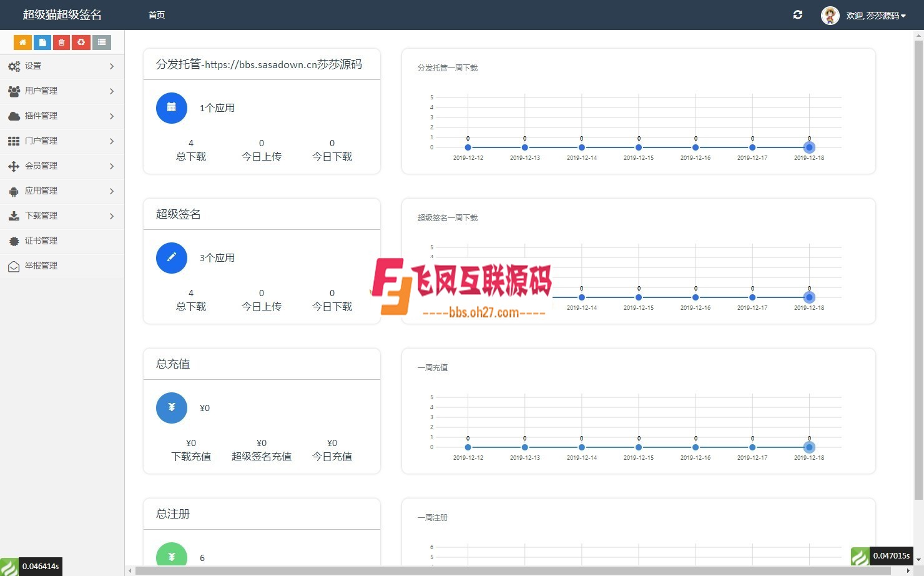Viewport: 924px width, 576px height.
Task: Expand the 应用管理 menu chevron
Action: [x=112, y=191]
